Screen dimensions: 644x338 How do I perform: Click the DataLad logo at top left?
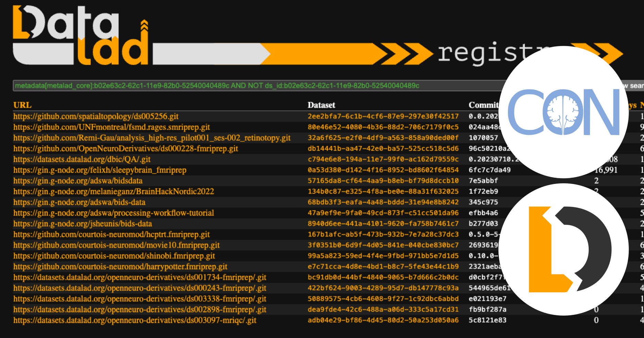point(81,35)
